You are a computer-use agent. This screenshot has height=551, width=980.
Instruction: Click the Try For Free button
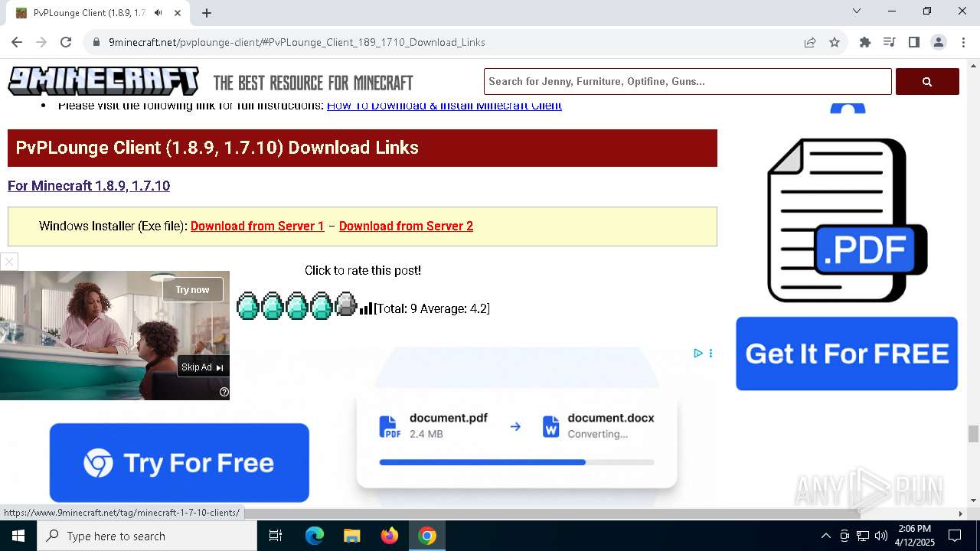point(179,463)
